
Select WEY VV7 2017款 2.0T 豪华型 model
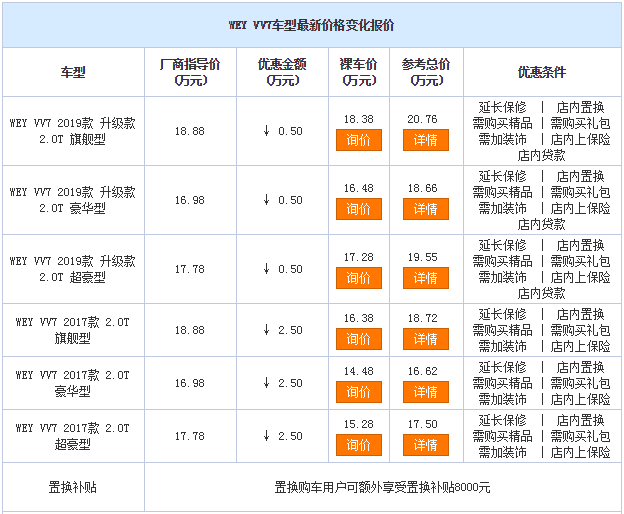(72, 383)
